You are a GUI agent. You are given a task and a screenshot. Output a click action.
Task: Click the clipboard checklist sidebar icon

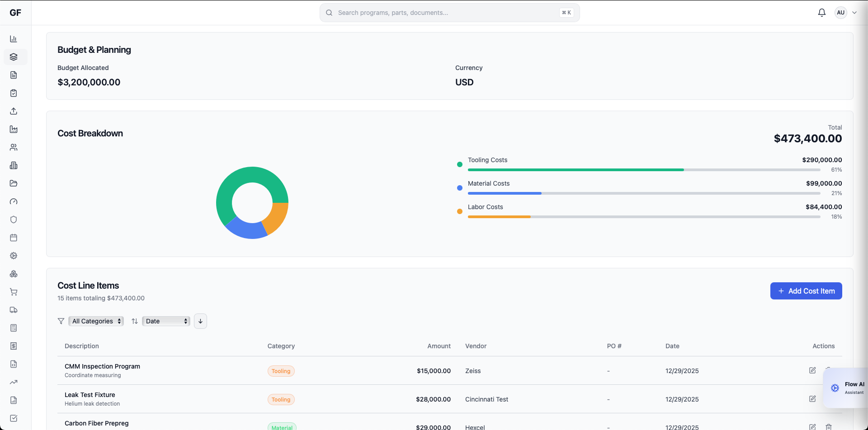(x=14, y=93)
